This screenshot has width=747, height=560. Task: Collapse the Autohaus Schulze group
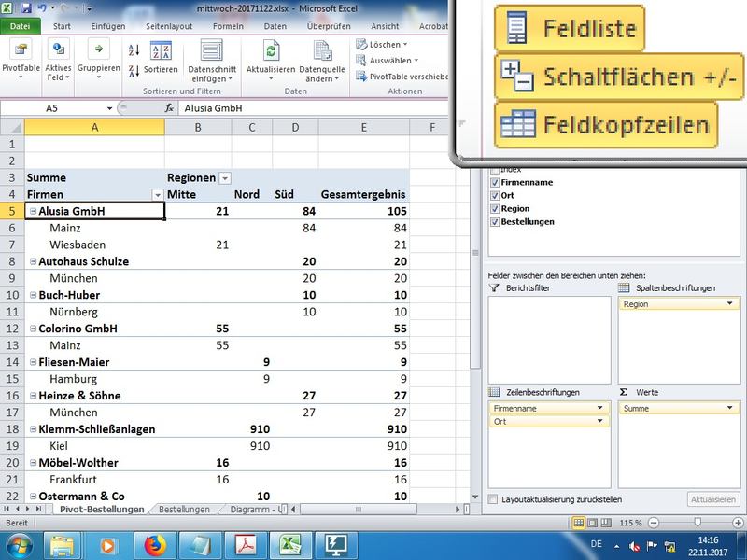33,261
